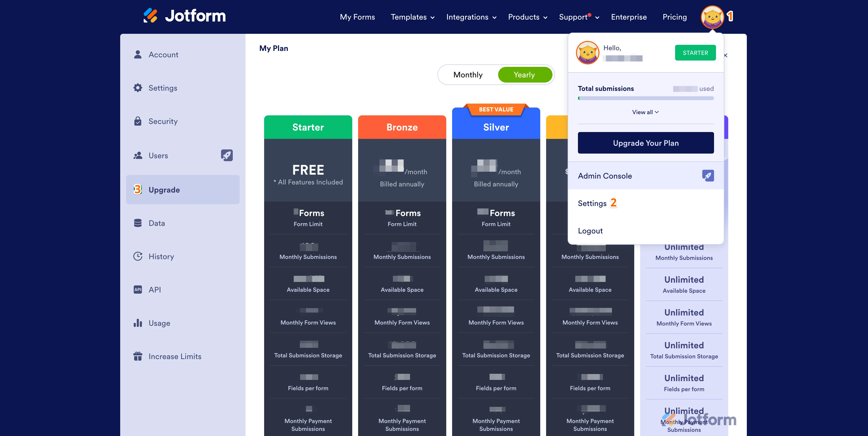Click the History clock icon in sidebar

tap(138, 256)
